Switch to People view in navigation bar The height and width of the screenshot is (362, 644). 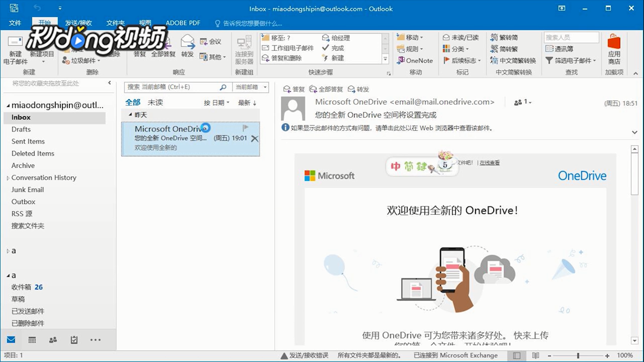pyautogui.click(x=53, y=340)
